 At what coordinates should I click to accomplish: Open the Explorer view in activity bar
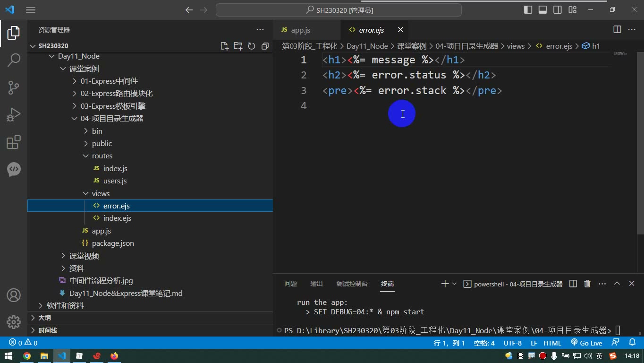click(14, 33)
